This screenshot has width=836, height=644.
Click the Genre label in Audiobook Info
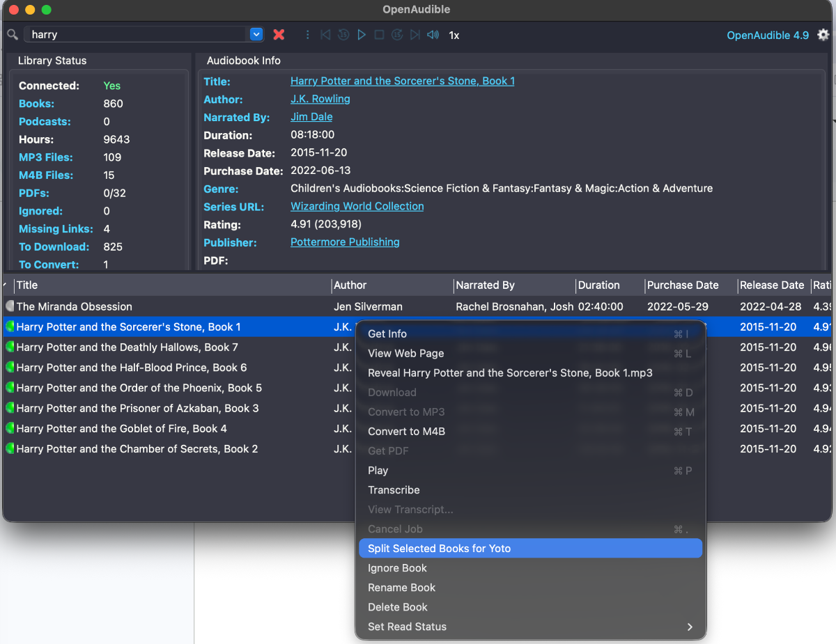pos(221,189)
